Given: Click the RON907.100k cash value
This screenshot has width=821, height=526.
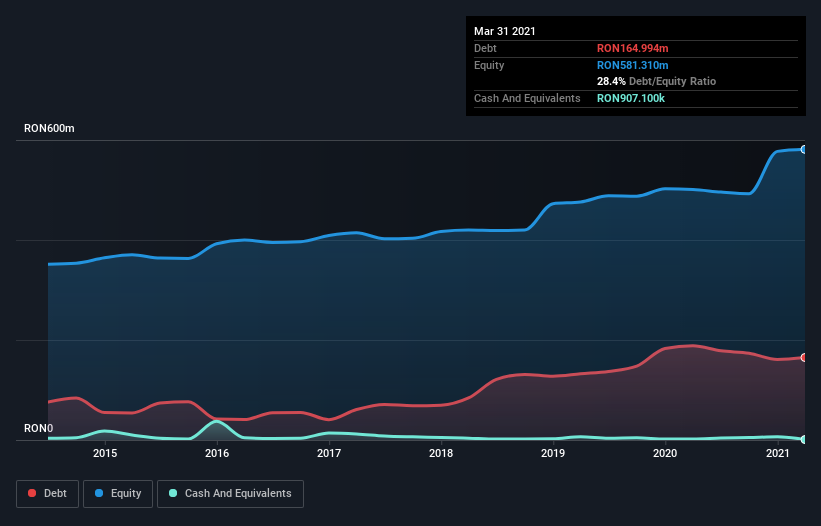Looking at the screenshot, I should [631, 98].
